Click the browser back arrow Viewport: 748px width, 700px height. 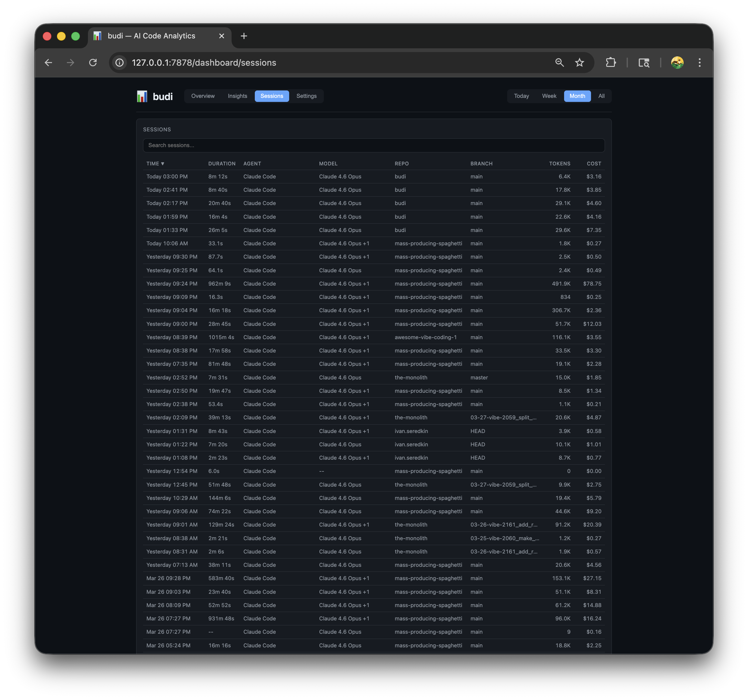click(x=49, y=63)
